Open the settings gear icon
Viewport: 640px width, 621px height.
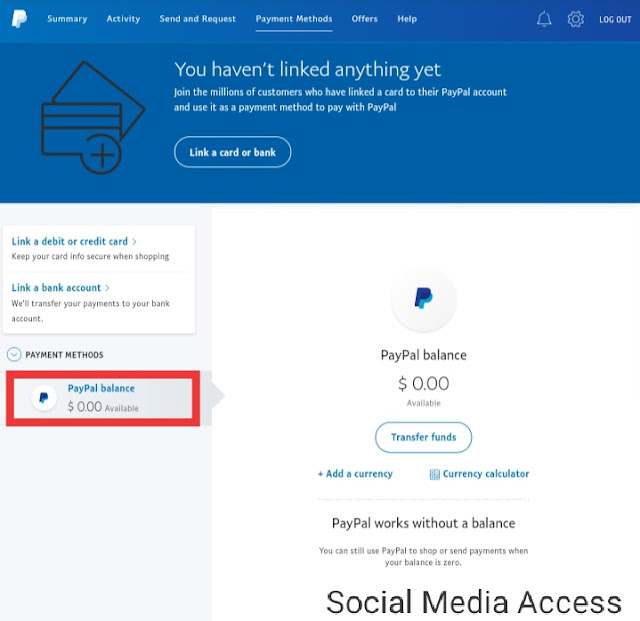pos(576,19)
